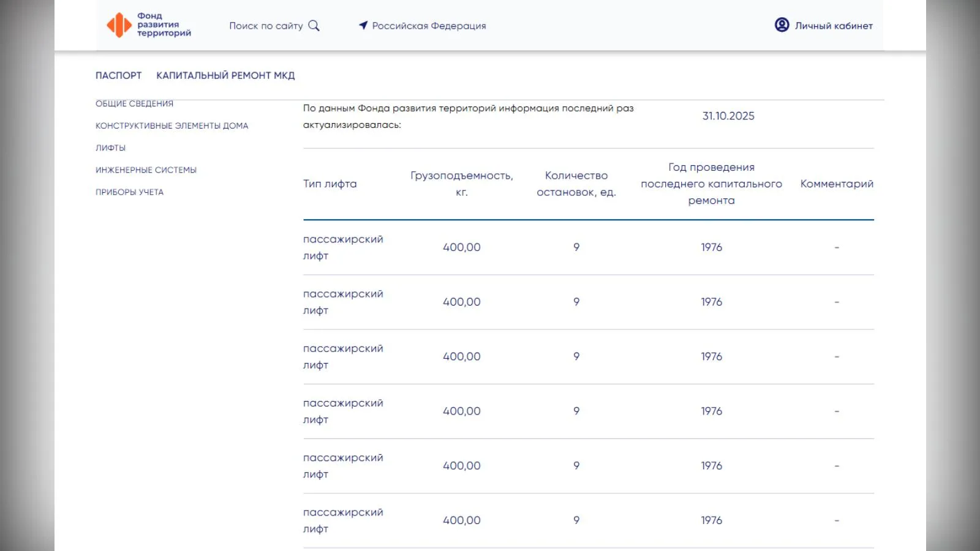
Task: Switch to the ПАСПОРТ tab
Action: click(118, 75)
